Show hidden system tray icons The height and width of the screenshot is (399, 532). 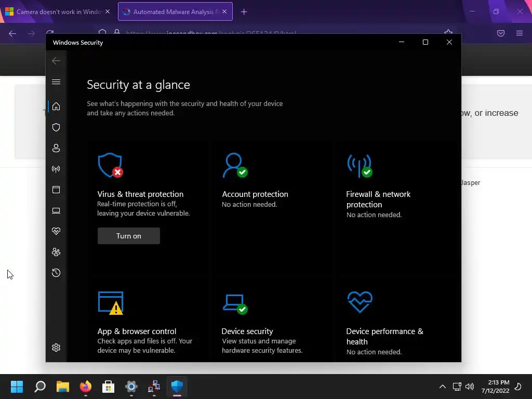[443, 387]
